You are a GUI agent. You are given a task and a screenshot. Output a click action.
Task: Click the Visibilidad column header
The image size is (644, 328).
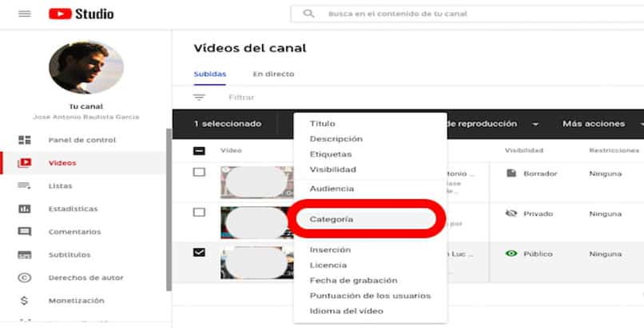click(524, 150)
